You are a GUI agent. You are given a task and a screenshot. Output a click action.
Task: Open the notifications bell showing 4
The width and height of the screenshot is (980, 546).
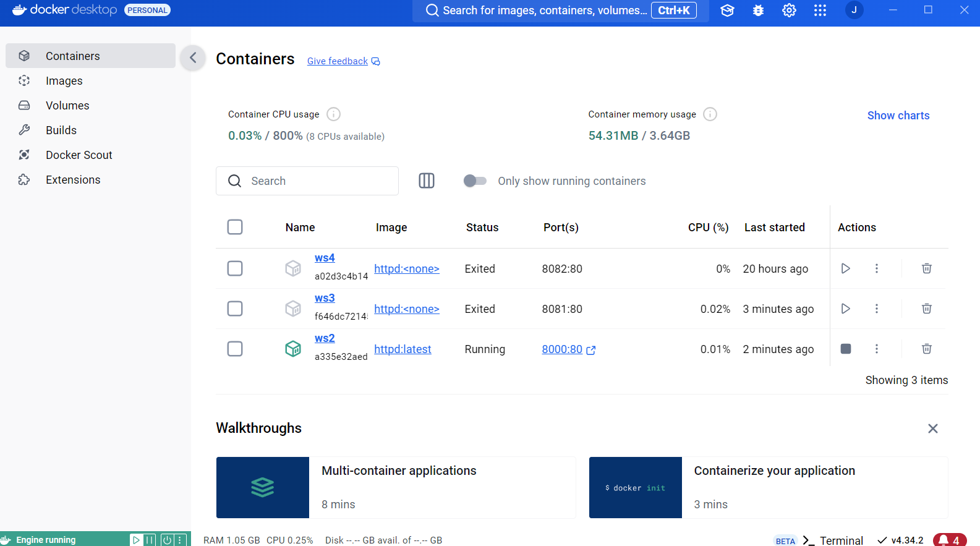coord(950,540)
